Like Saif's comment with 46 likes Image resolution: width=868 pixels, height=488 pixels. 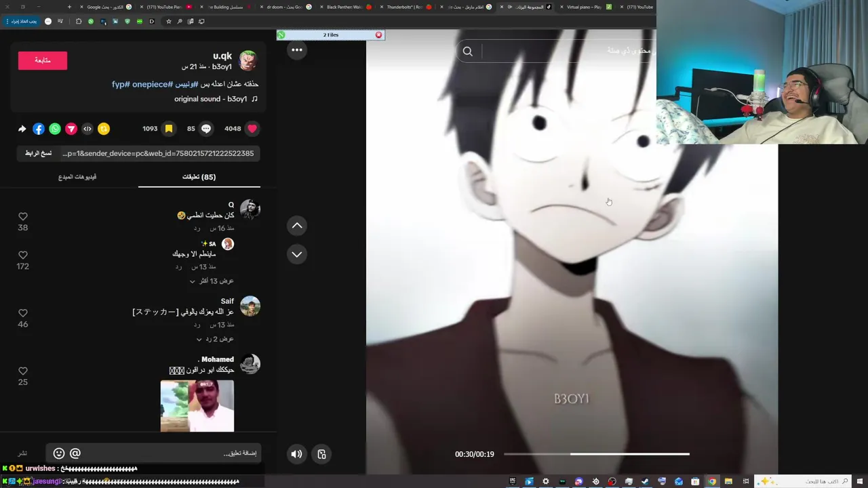click(23, 313)
